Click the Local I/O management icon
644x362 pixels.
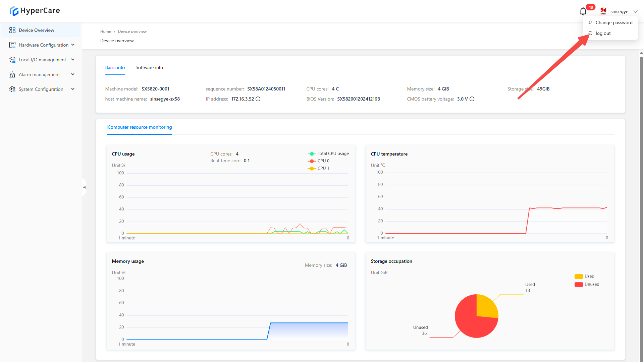pyautogui.click(x=12, y=60)
